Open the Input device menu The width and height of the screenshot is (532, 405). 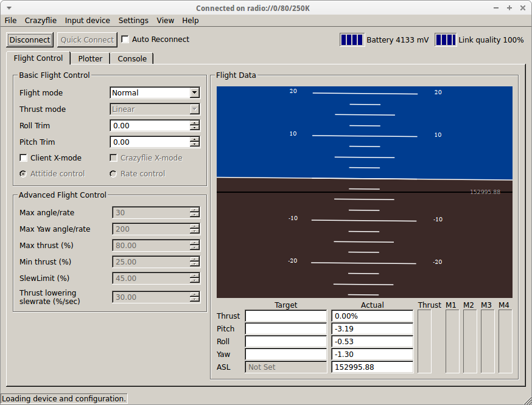point(88,21)
